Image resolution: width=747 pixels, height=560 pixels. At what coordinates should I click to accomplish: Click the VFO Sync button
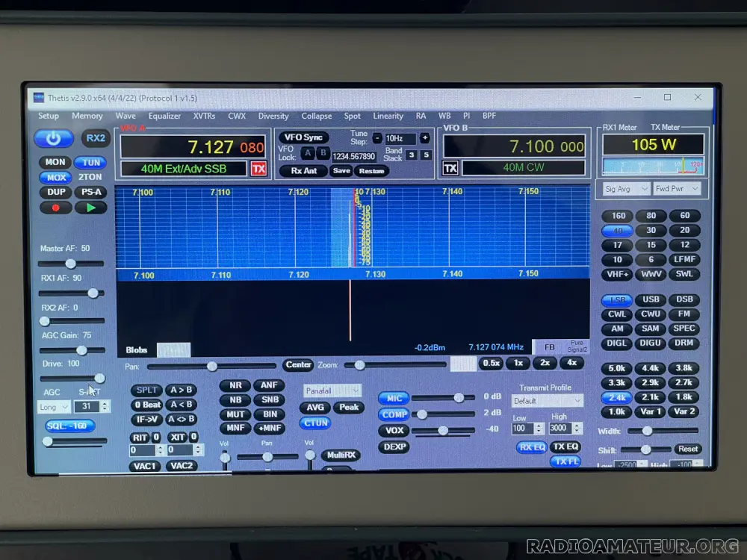click(x=303, y=138)
